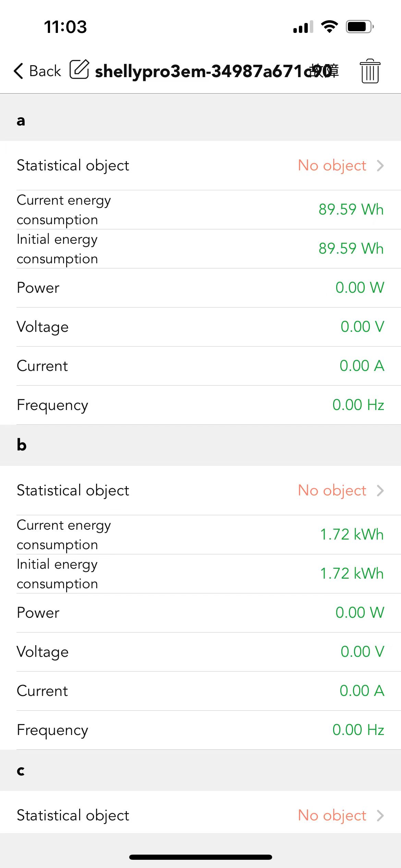
Task: Open Statistical object chevron for channel a
Action: point(380,166)
